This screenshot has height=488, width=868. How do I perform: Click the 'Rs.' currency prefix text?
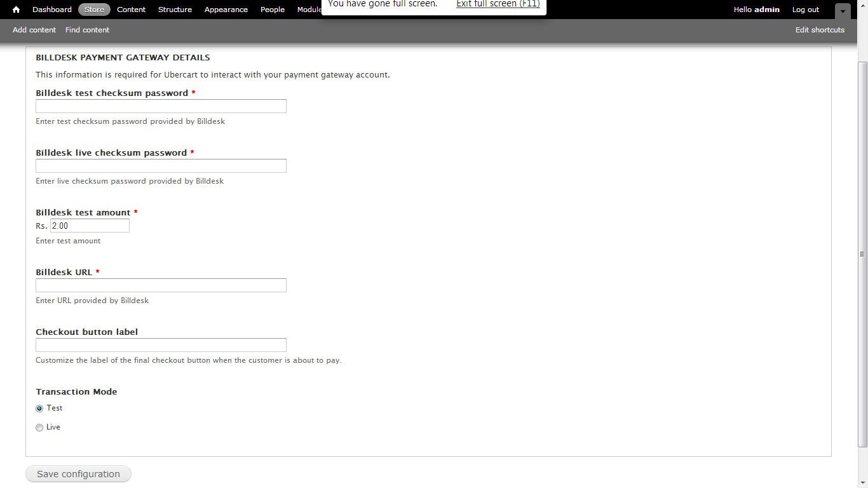coord(41,226)
